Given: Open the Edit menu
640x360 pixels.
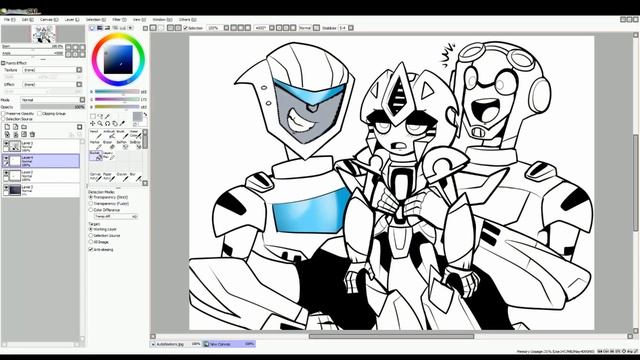Looking at the screenshot, I should point(27,19).
